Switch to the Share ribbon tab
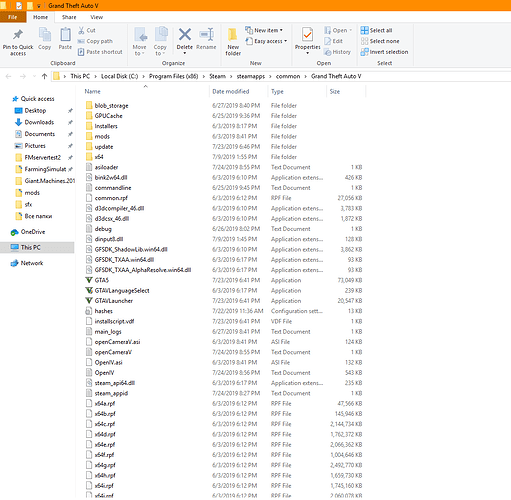Image resolution: width=511 pixels, height=500 pixels. click(x=69, y=17)
